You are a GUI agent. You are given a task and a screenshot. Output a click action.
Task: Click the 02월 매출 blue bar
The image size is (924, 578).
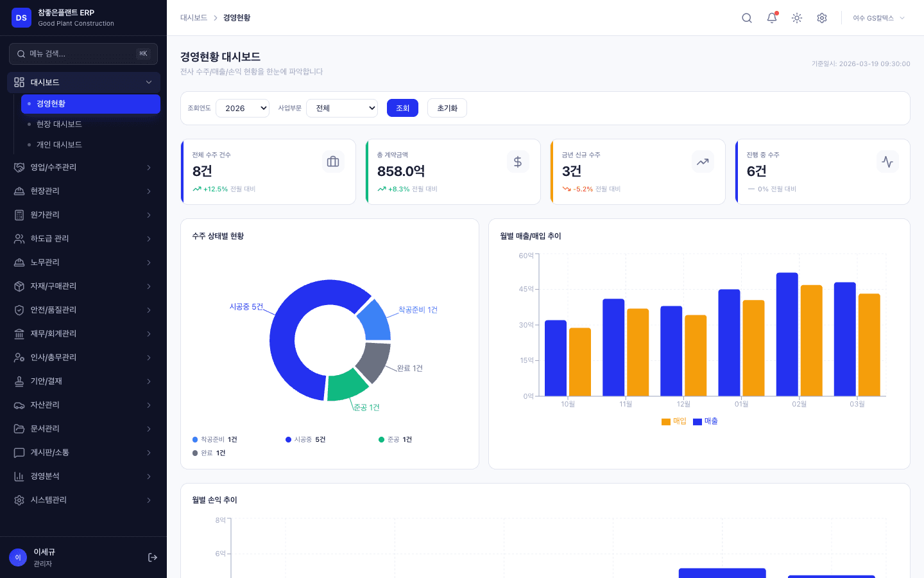coord(787,335)
